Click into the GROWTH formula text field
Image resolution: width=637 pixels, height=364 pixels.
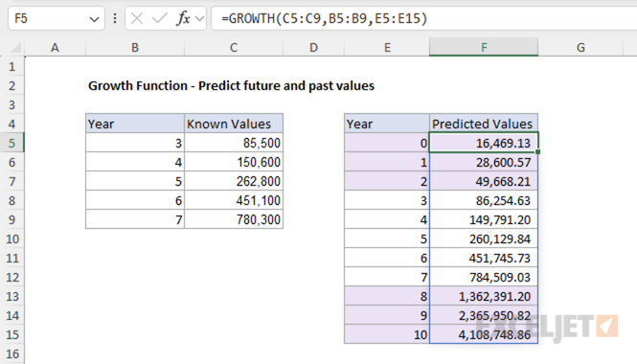pos(424,18)
